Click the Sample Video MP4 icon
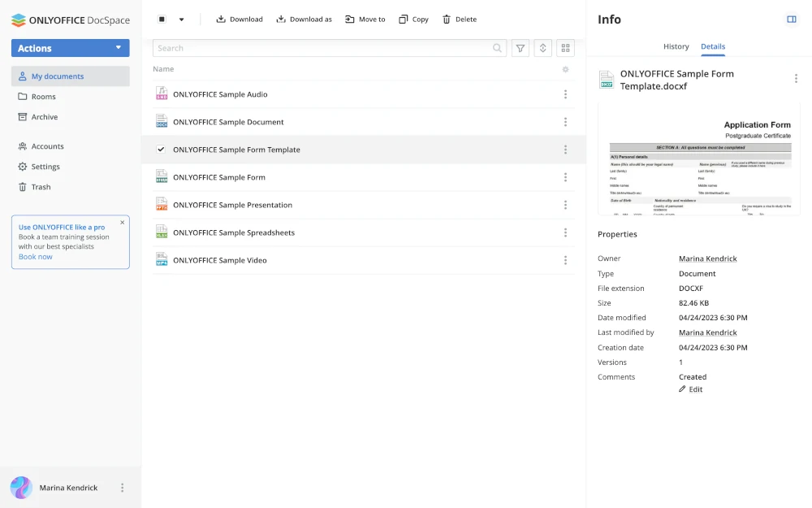 [162, 259]
